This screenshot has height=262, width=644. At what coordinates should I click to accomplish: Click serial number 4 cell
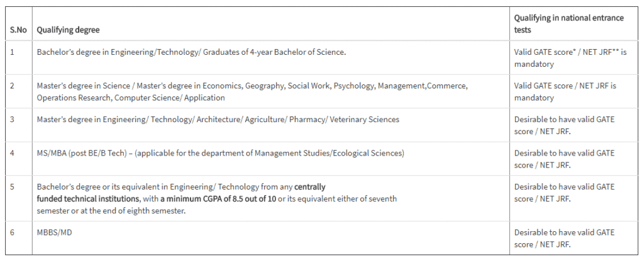13,154
